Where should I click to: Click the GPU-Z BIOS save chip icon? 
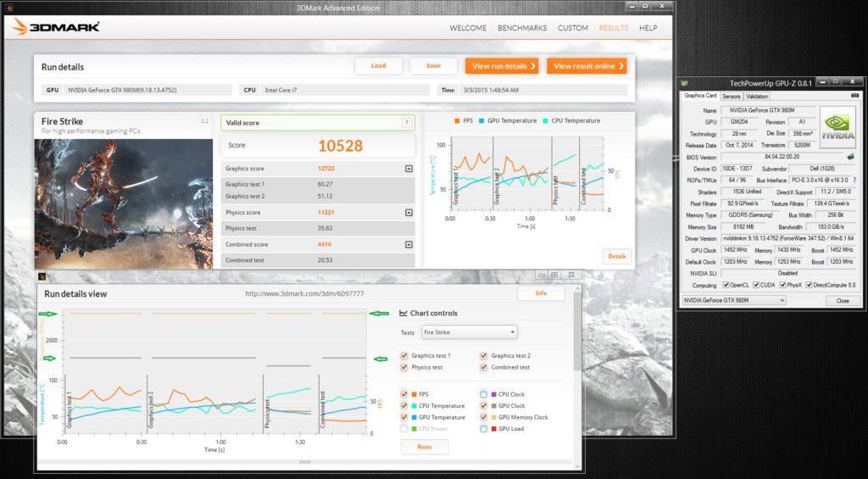coord(850,157)
